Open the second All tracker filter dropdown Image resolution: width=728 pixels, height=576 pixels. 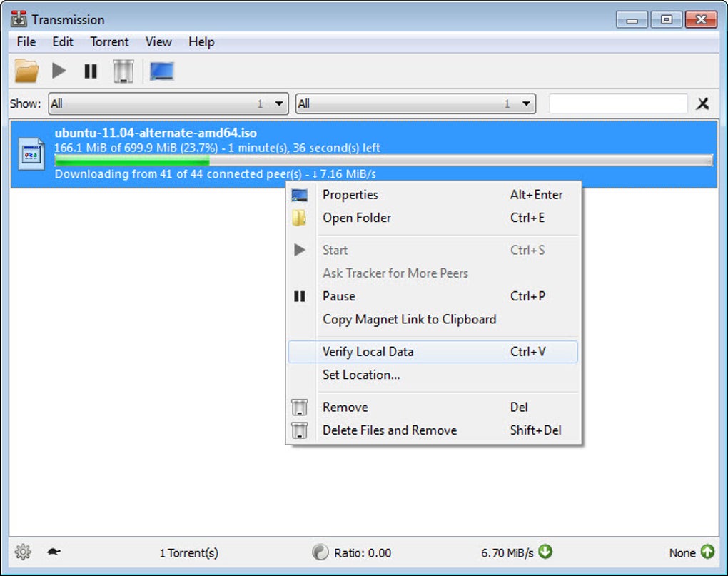415,103
